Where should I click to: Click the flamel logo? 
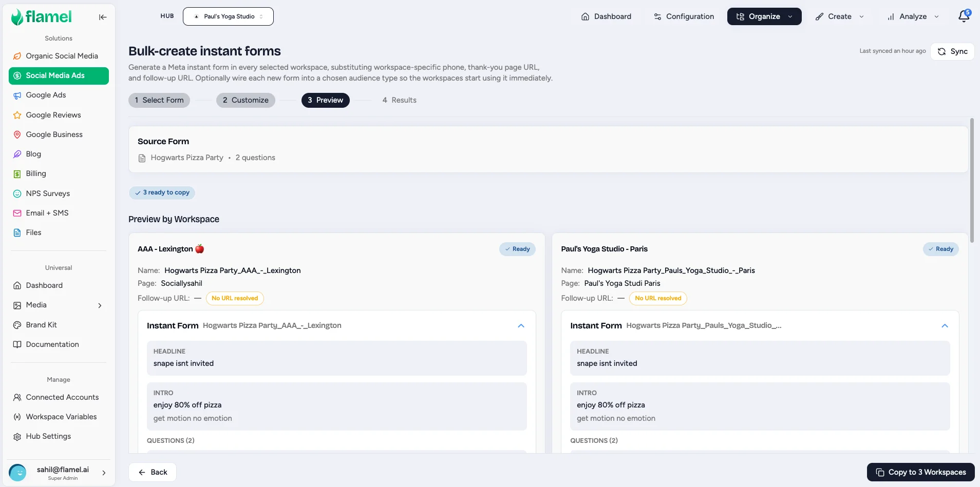click(42, 17)
